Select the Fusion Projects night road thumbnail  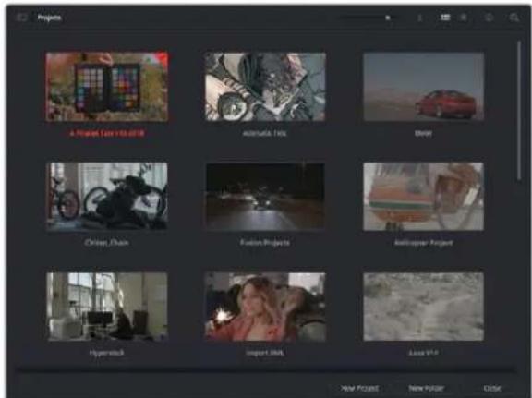[x=265, y=197]
